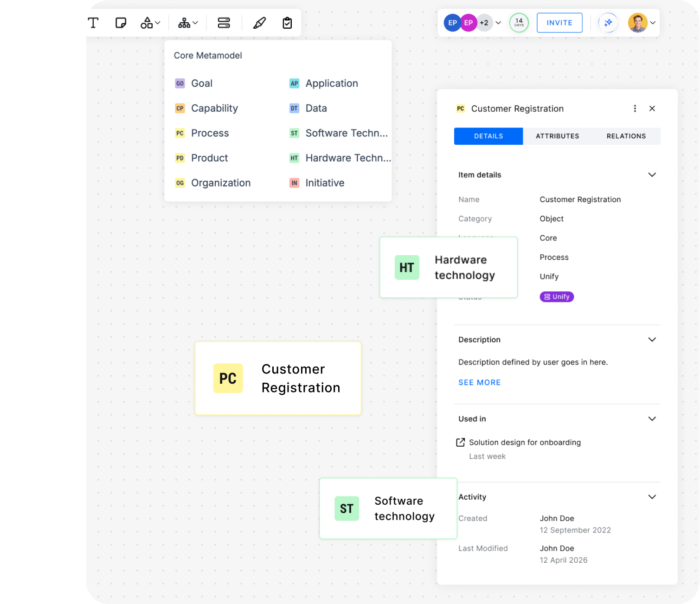Screen dimensions: 700x604
Task: Click the description text defined by user
Action: [533, 362]
